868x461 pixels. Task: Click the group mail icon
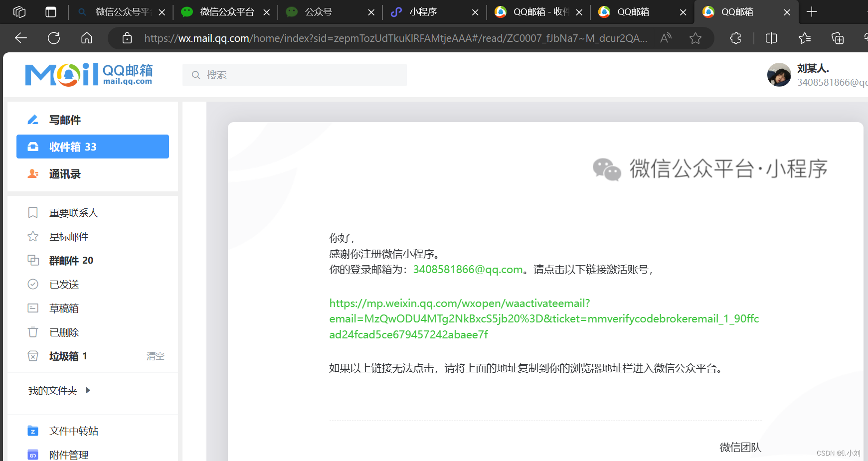click(x=33, y=260)
